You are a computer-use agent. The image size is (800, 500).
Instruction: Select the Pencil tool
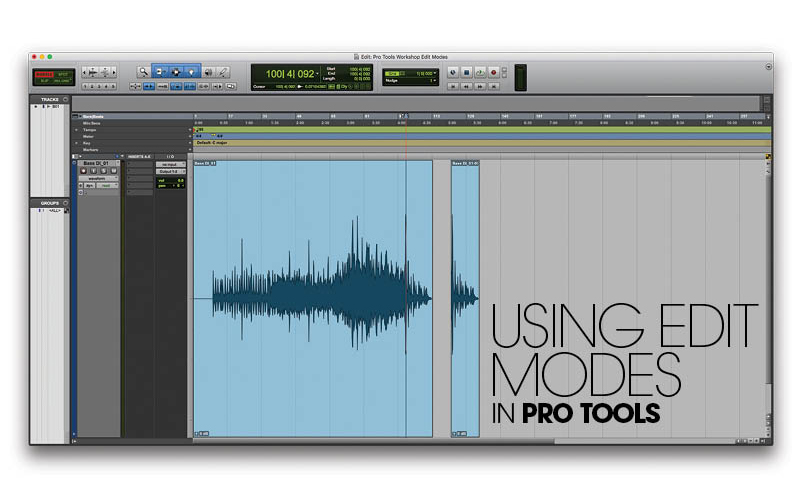(223, 72)
